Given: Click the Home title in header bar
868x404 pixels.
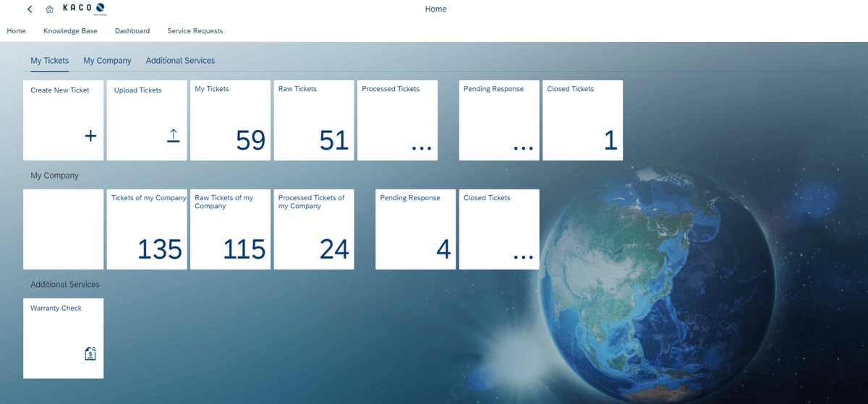Looking at the screenshot, I should (435, 9).
